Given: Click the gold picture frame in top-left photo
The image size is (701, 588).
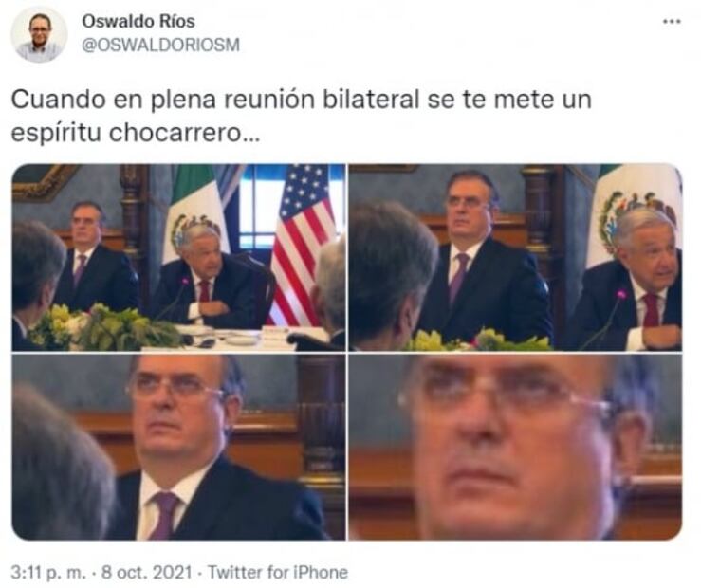Looking at the screenshot, I should 43,181.
